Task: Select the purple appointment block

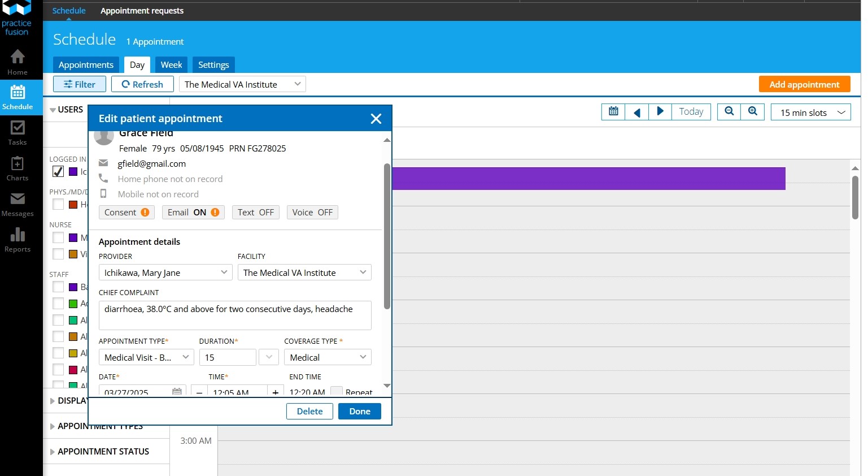Action: pos(588,179)
